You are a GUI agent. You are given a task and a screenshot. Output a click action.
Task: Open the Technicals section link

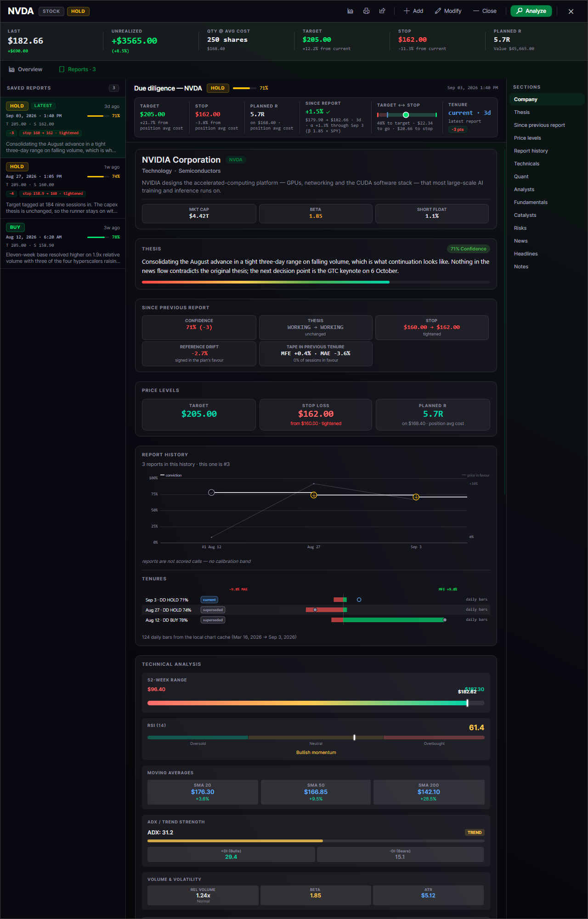[x=547, y=164]
